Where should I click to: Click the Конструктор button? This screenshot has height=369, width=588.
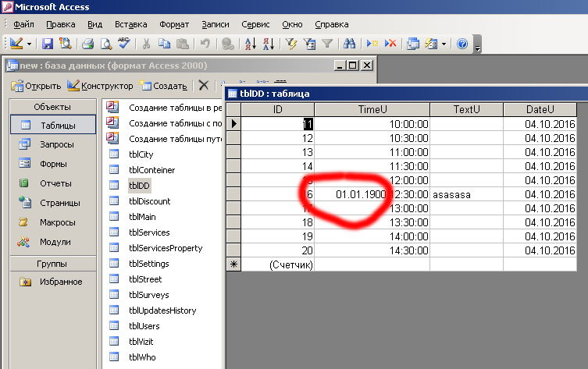tap(100, 86)
